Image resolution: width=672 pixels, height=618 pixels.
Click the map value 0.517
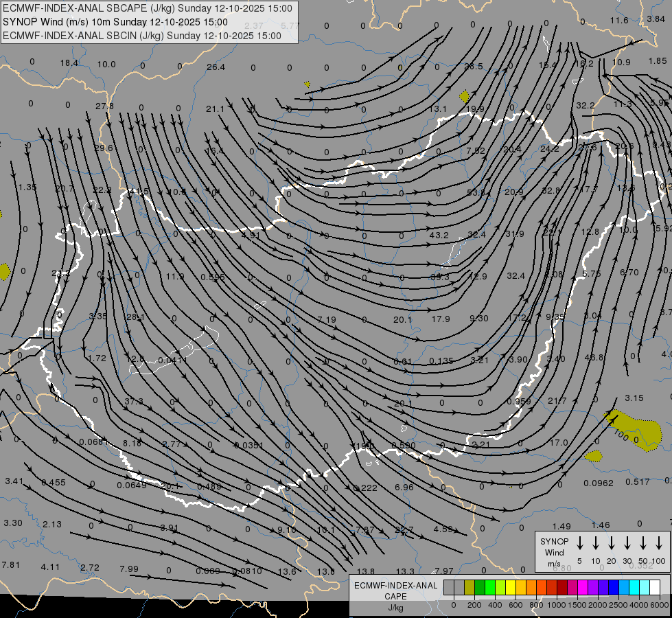tap(637, 481)
